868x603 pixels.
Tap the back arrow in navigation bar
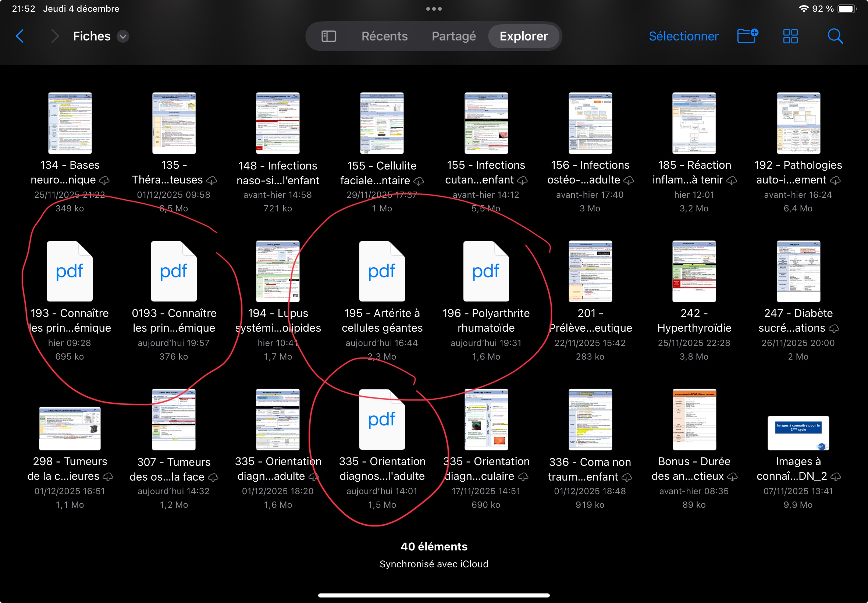(20, 36)
